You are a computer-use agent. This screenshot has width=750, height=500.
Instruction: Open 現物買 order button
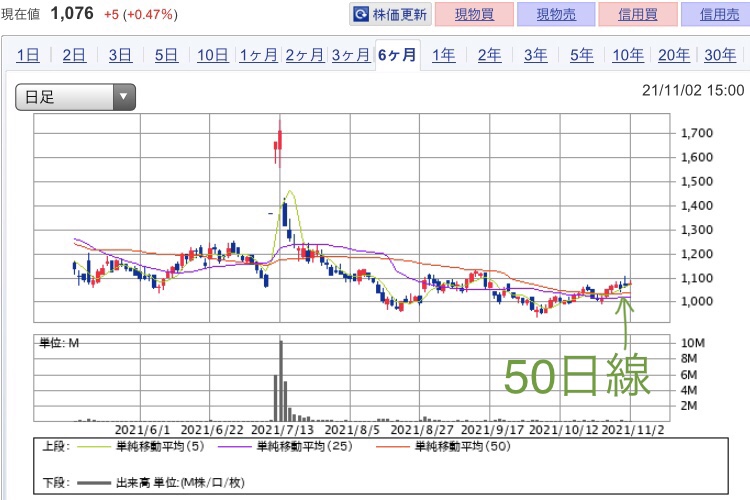[x=474, y=14]
